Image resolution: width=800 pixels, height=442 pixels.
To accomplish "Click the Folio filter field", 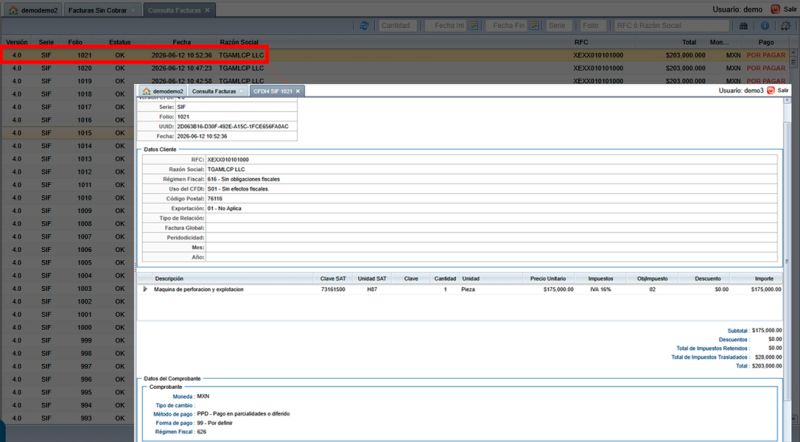I will click(592, 26).
